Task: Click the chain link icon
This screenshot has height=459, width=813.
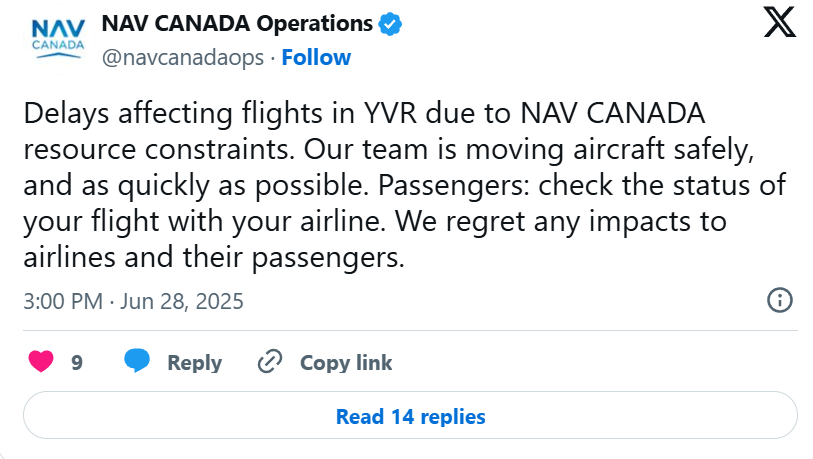Action: (x=270, y=361)
